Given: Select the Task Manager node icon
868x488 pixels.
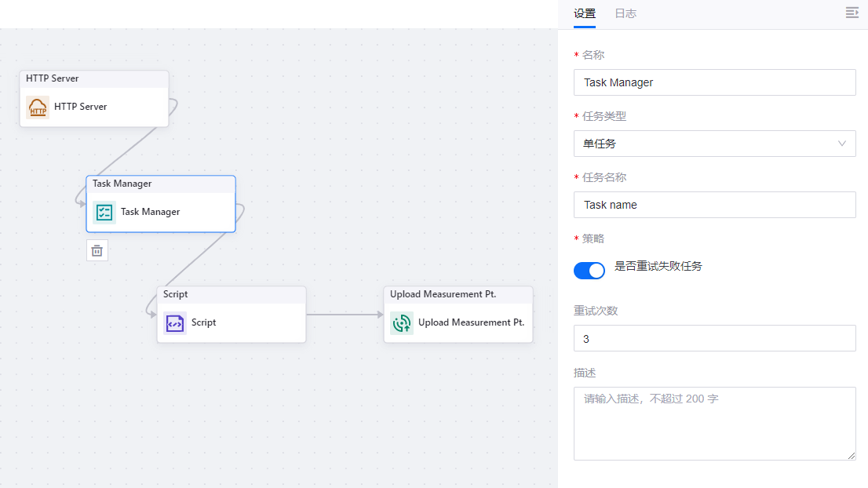Looking at the screenshot, I should (104, 212).
